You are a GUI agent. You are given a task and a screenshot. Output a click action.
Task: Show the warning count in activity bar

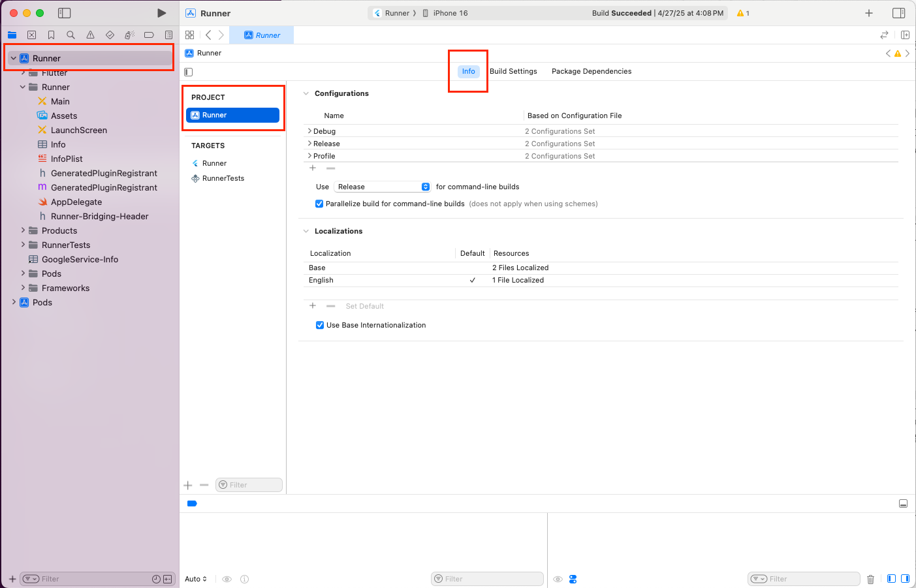point(743,13)
